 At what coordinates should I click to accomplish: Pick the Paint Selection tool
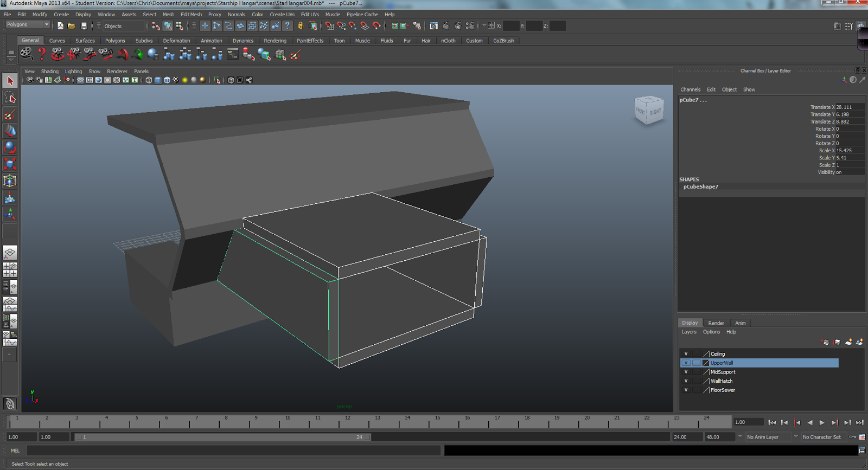(x=10, y=114)
